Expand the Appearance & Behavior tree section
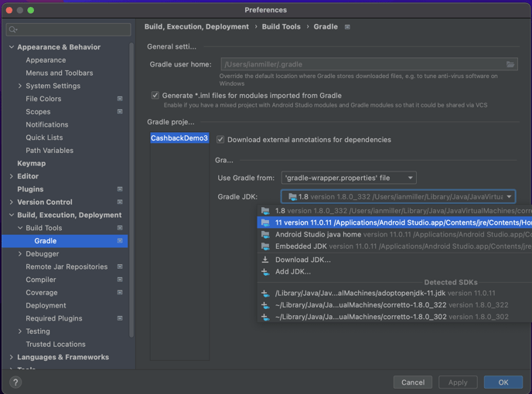 click(11, 47)
